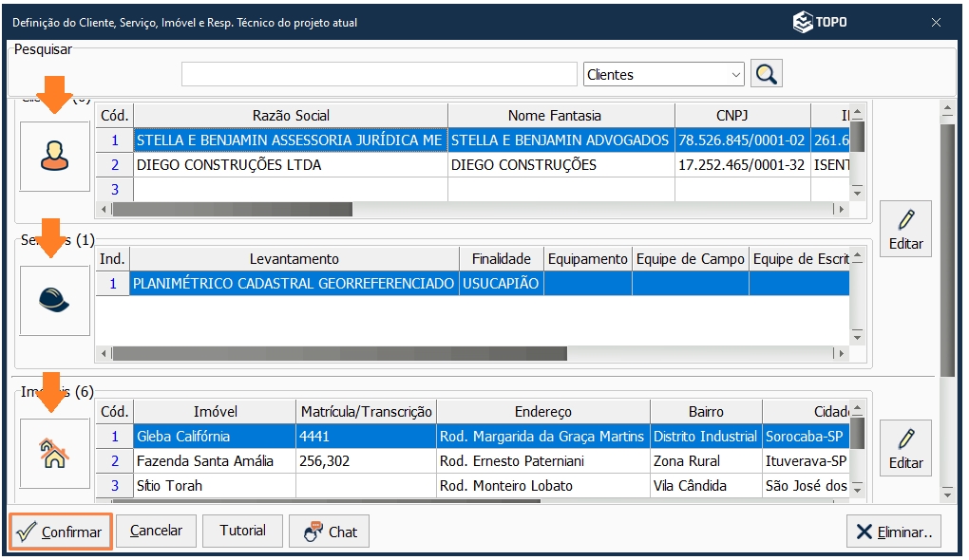Click the Confirmar button

click(59, 531)
